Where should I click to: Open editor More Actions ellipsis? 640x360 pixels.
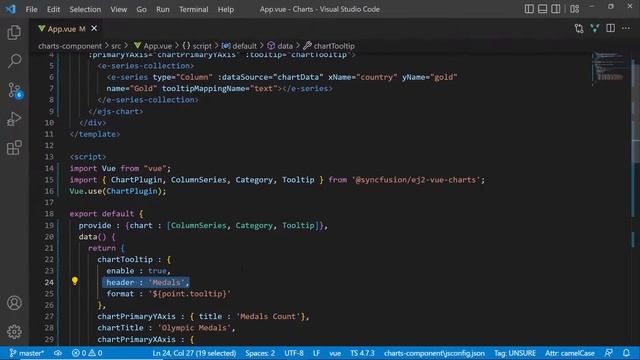[x=626, y=29]
